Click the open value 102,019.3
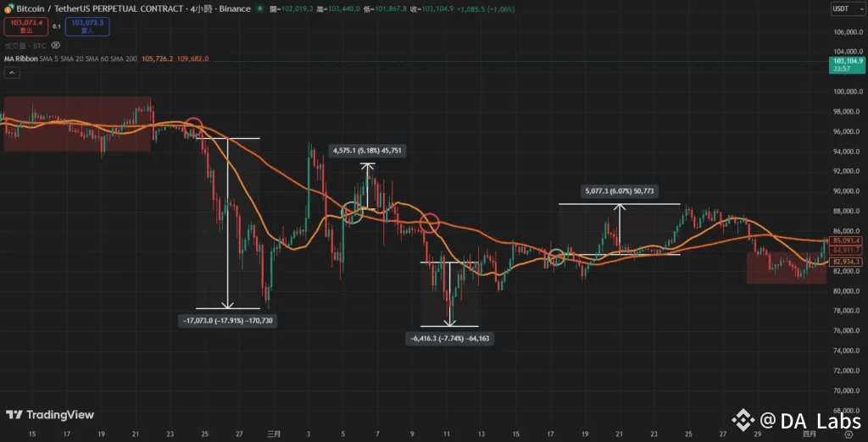The width and height of the screenshot is (868, 442). click(298, 9)
